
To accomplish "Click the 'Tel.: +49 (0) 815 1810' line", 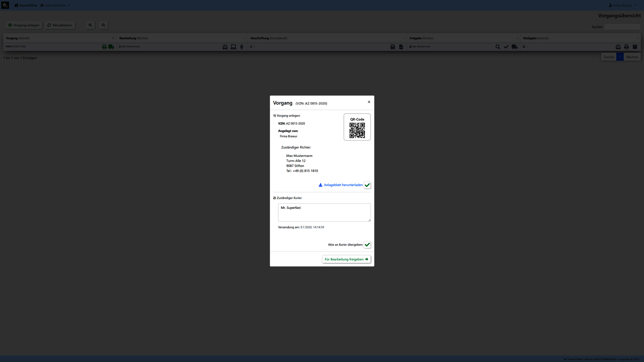I will [x=302, y=171].
